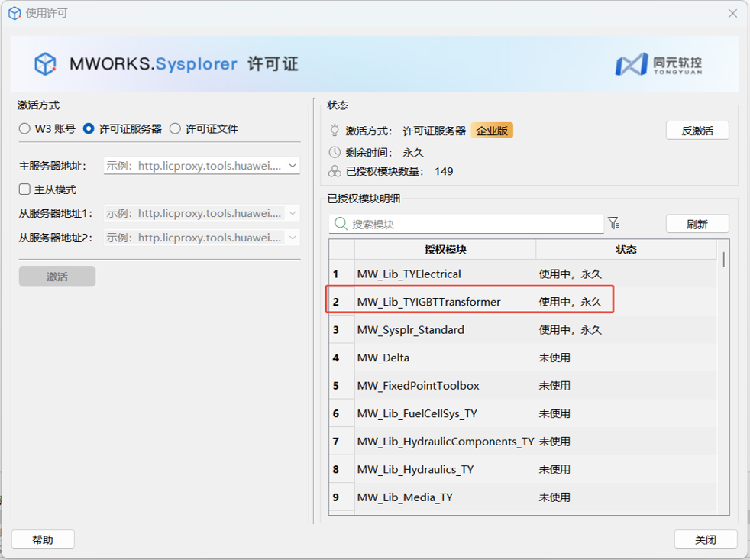
Task: Select the 许可证文件 radio button
Action: tap(175, 129)
